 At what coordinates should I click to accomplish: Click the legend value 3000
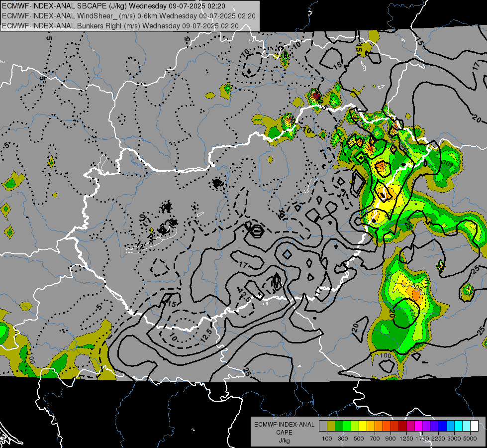coord(454,439)
